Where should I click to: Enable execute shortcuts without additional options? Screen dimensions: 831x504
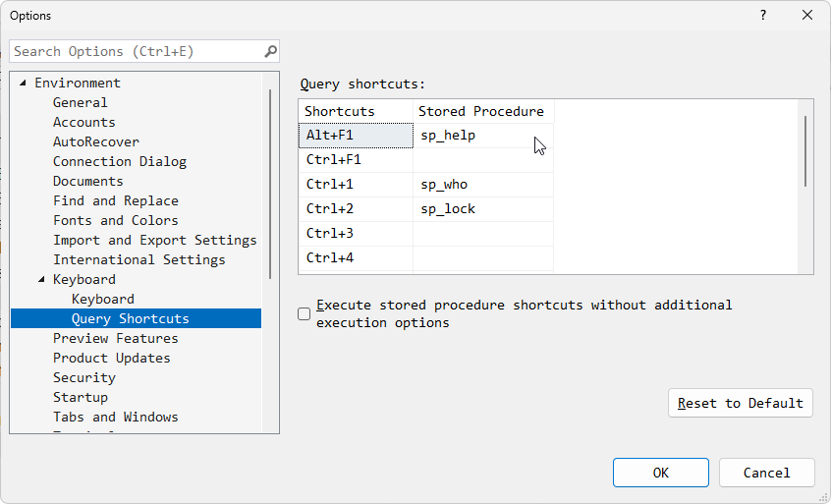coord(305,313)
